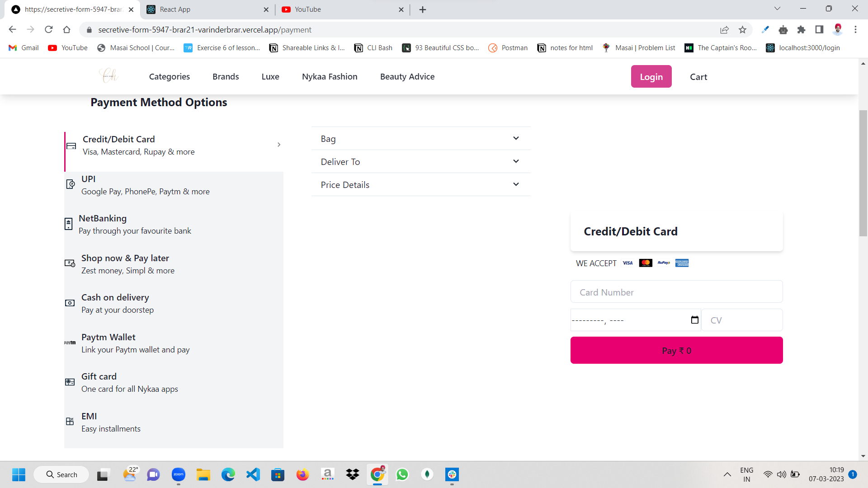Click the NetBanking icon

pyautogui.click(x=69, y=224)
